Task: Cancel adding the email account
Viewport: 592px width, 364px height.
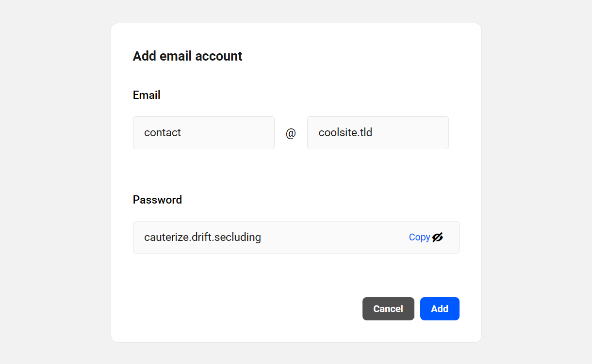Action: (388, 309)
